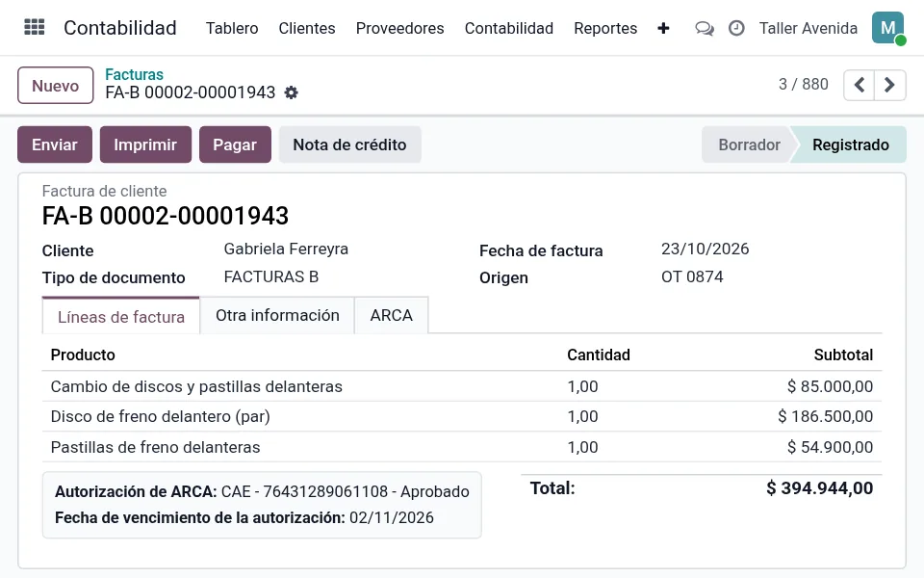Click the CAE authorization number text

click(x=346, y=491)
